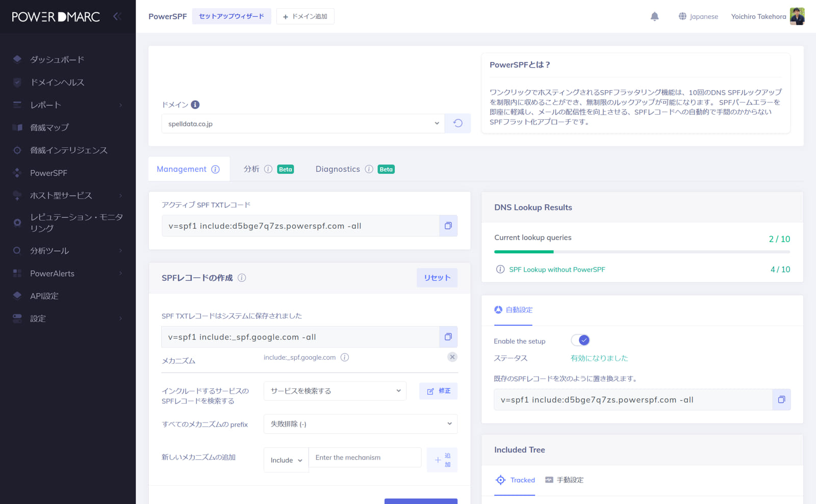This screenshot has height=504, width=816.
Task: Click info icon next to include:_spf.google.com
Action: [x=345, y=357]
